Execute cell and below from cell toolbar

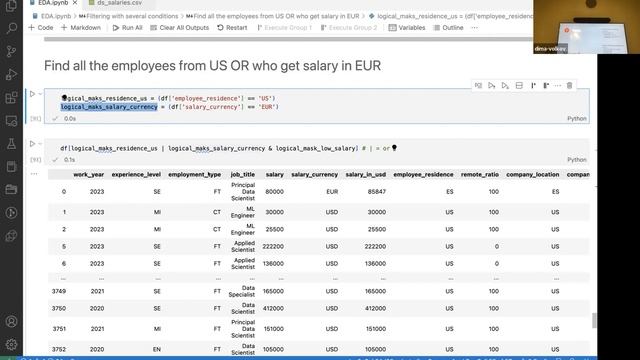coord(505,85)
